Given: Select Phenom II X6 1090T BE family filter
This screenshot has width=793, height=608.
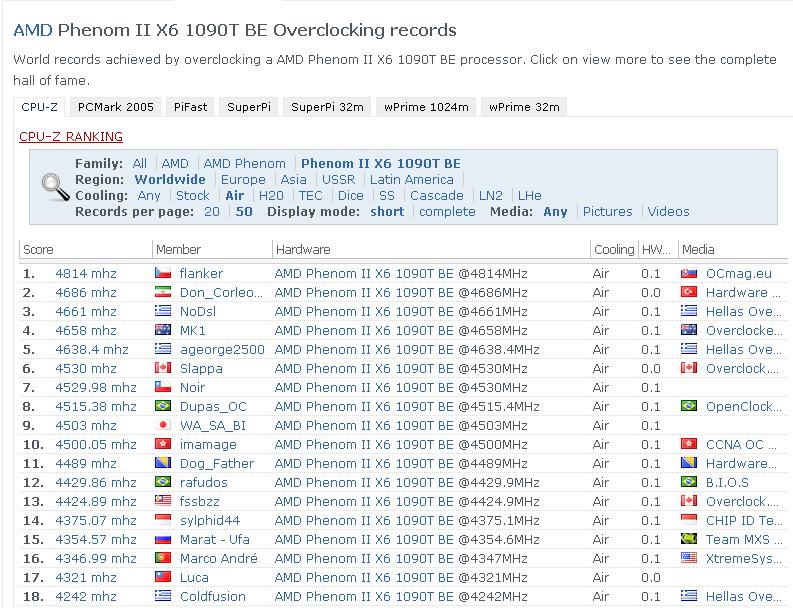Looking at the screenshot, I should pyautogui.click(x=381, y=164).
